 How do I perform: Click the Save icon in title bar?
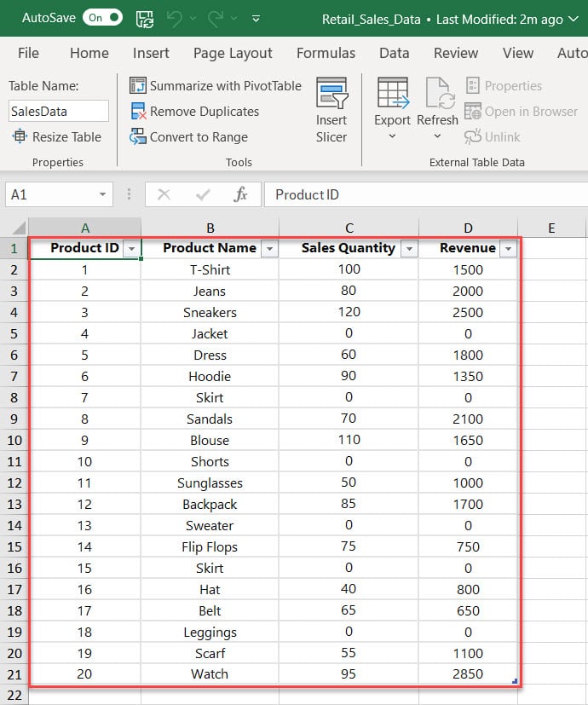[145, 19]
